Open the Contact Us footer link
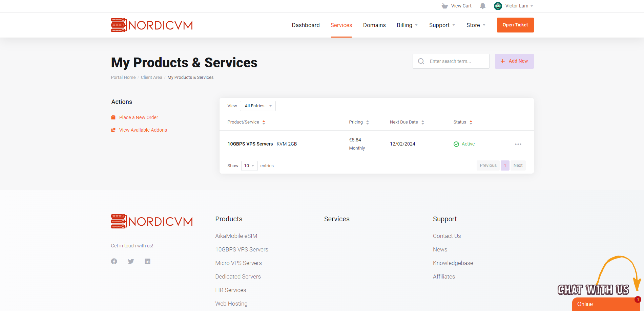The image size is (644, 311). coord(447,236)
